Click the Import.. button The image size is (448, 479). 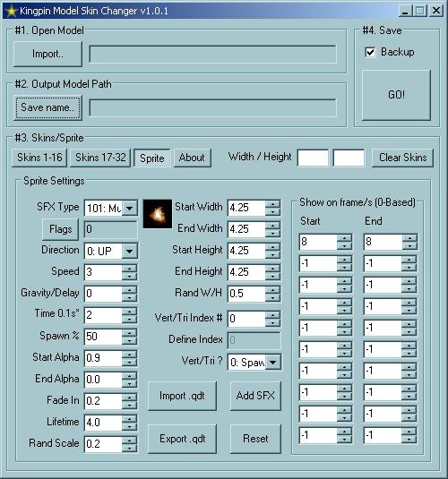47,54
